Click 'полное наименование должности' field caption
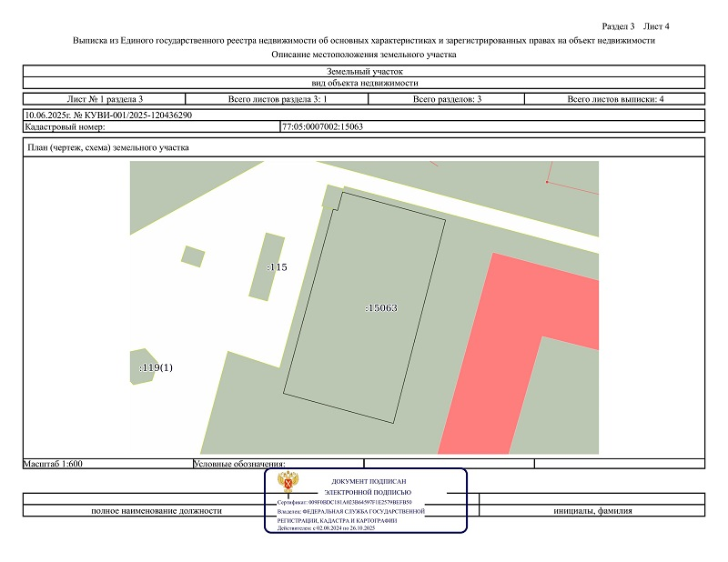This screenshot has width=728, height=562. [156, 510]
